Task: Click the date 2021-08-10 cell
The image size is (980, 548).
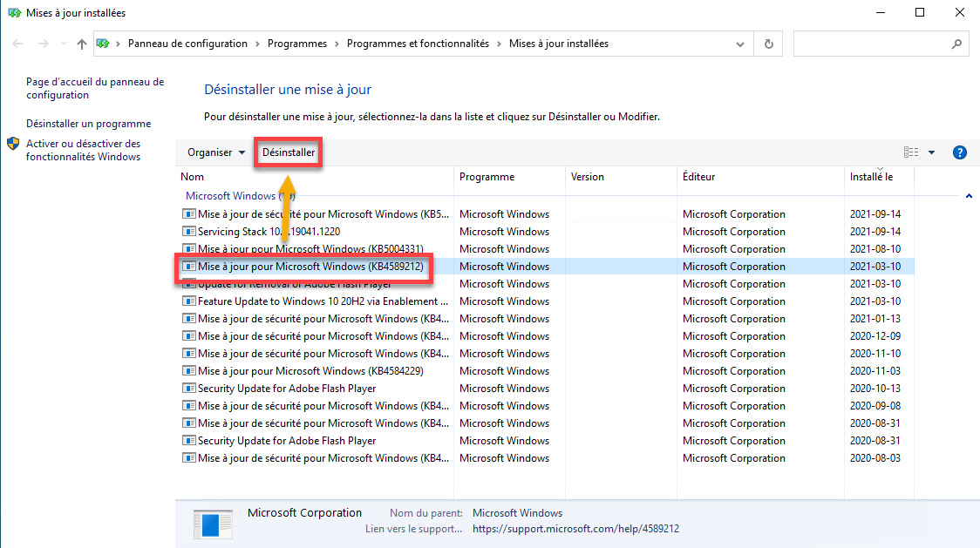Action: click(x=875, y=249)
